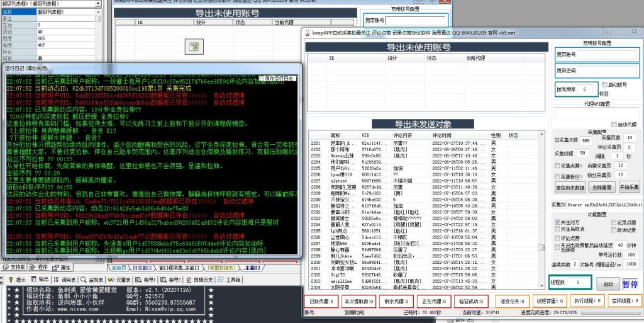Switch to 支持库 support library tab

point(14,268)
